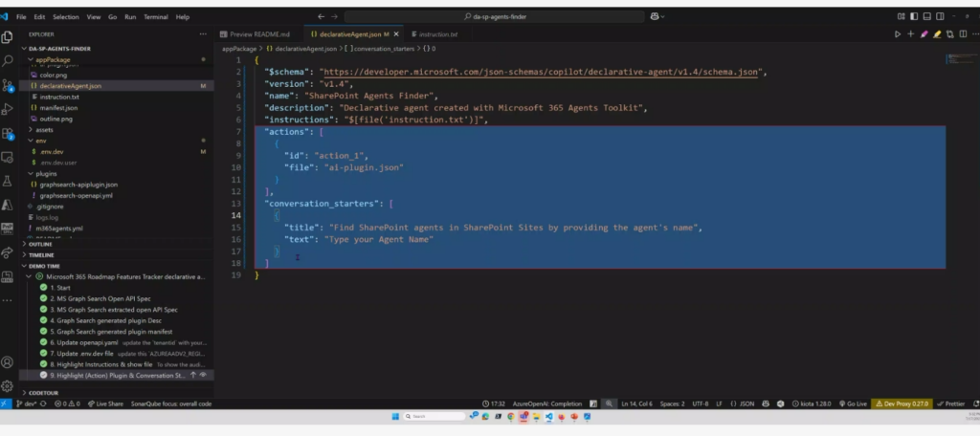Change JSON language mode in status bar
The height and width of the screenshot is (436, 980).
pos(746,404)
